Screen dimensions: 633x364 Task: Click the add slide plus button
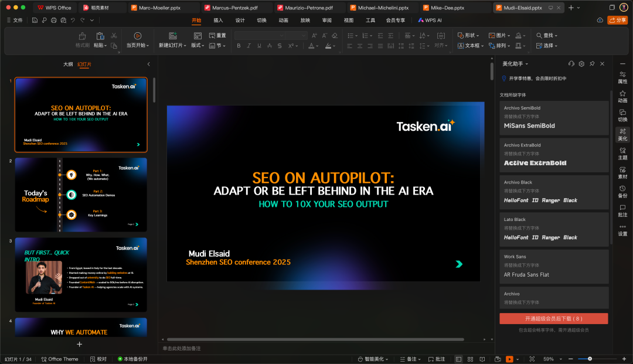(x=80, y=344)
